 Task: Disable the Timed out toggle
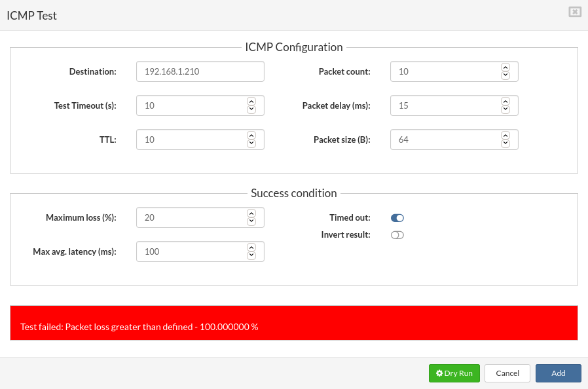pos(397,217)
